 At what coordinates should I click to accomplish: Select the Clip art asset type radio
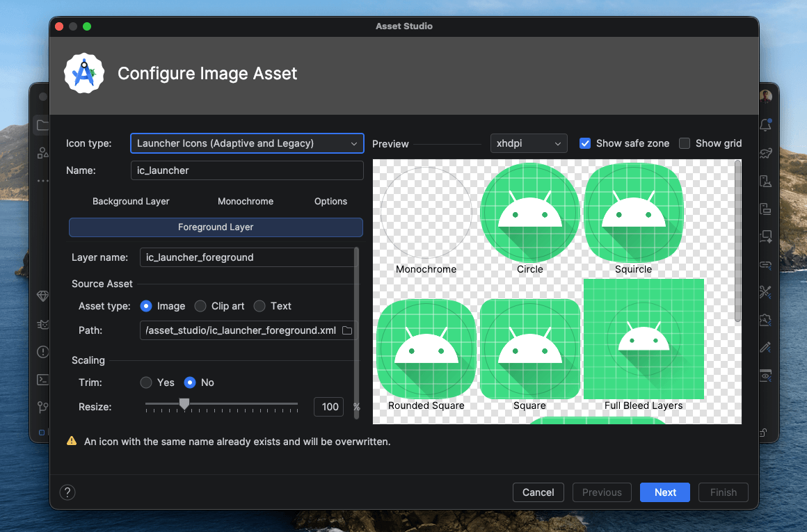[x=200, y=306]
